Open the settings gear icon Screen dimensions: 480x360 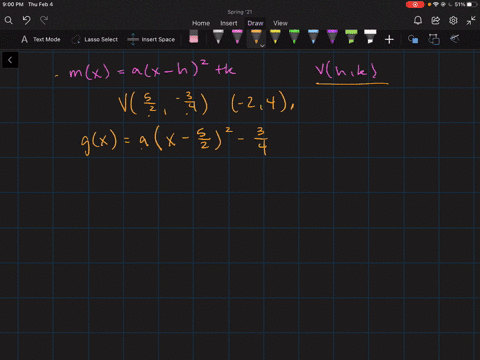(x=453, y=21)
